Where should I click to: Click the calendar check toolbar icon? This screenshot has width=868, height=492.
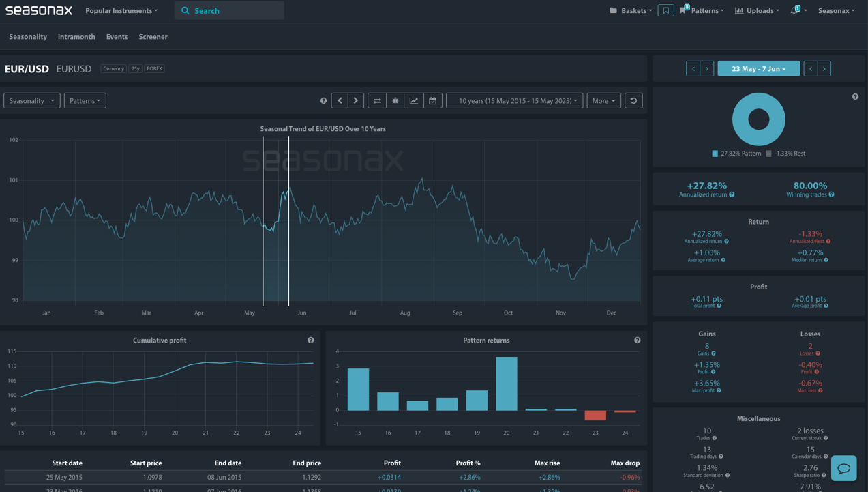(x=432, y=100)
